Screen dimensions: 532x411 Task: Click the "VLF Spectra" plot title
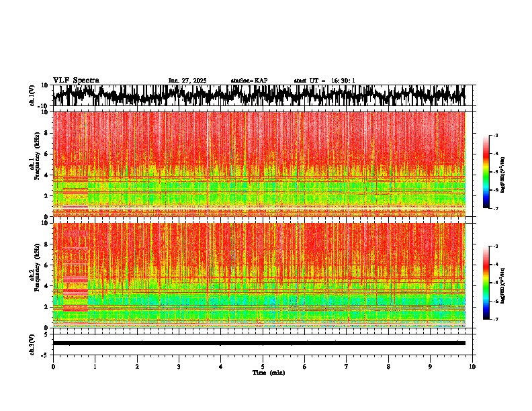point(76,81)
